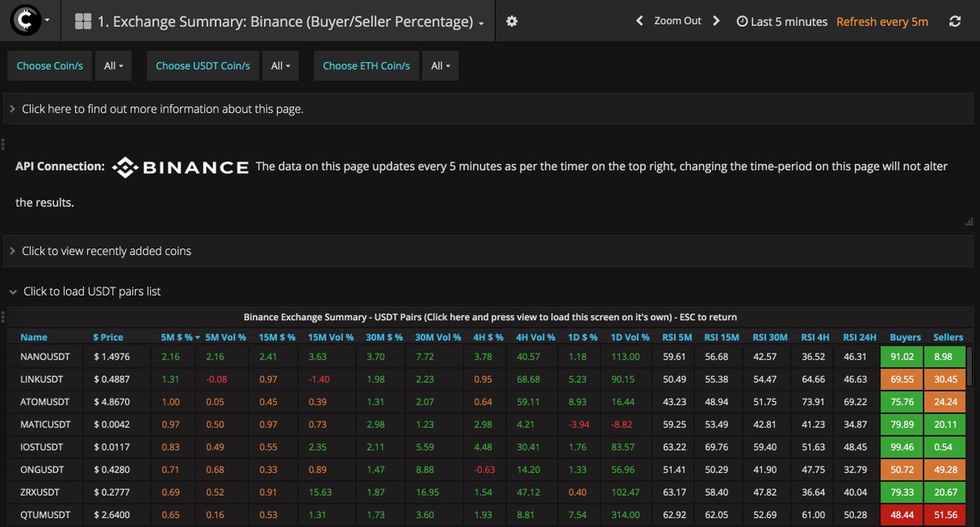Open the Choose Coin/s All dropdown

point(114,66)
